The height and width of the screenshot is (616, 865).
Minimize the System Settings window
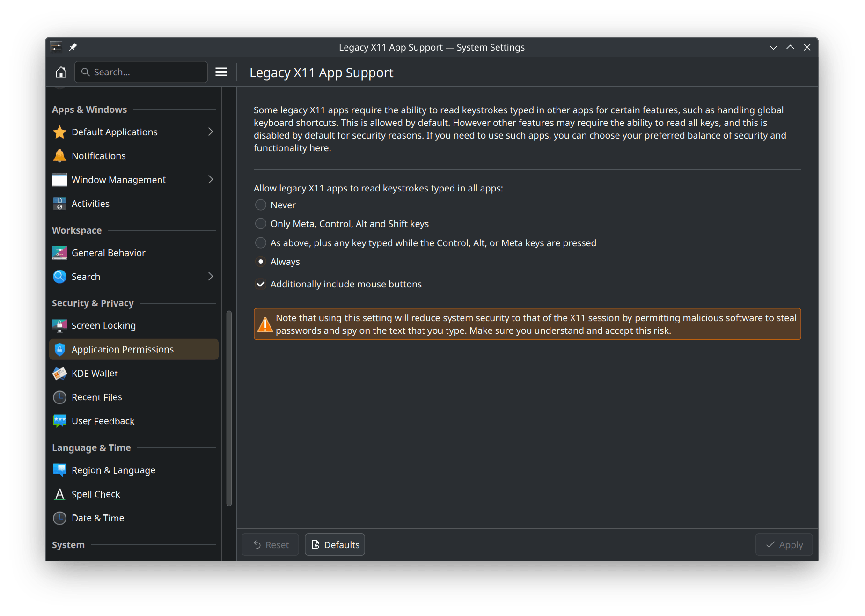(x=773, y=47)
